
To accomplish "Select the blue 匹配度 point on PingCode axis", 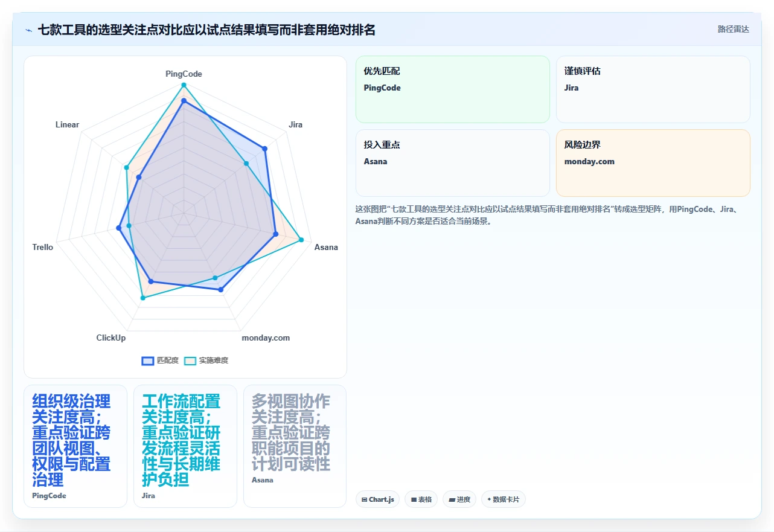I will click(184, 101).
